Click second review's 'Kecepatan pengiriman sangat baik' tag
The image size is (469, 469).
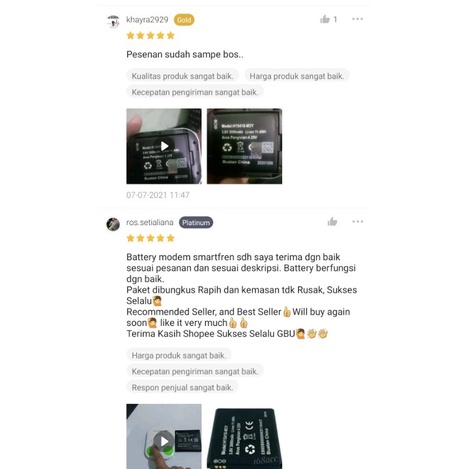coord(195,371)
